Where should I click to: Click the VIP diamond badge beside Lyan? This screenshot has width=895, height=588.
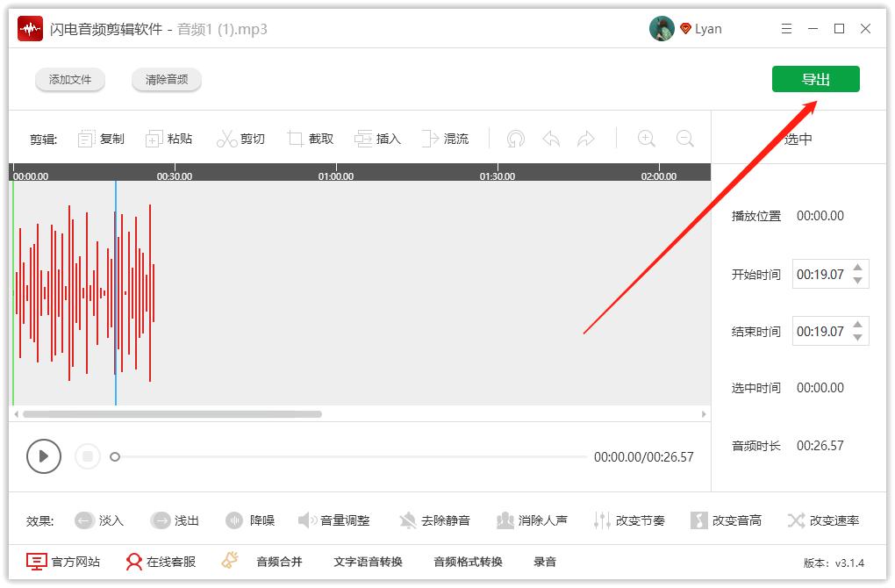point(685,29)
